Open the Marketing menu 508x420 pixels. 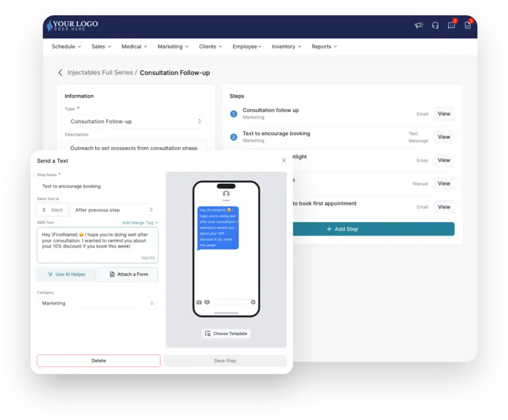(x=173, y=47)
